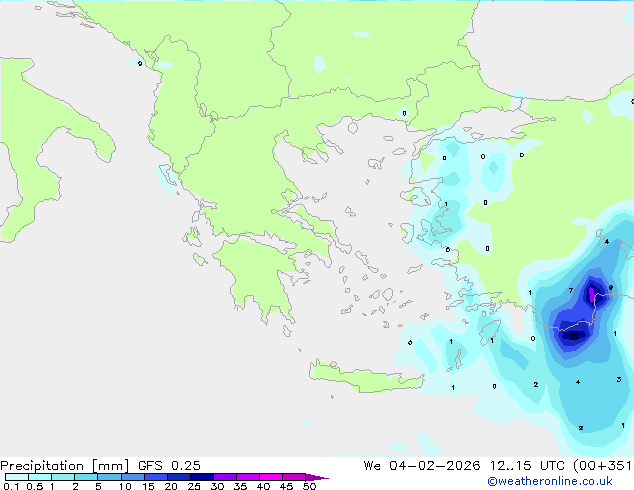634x490 pixels.
Task: Click the 'We 04-02-2026' date text
Action: click(x=422, y=466)
